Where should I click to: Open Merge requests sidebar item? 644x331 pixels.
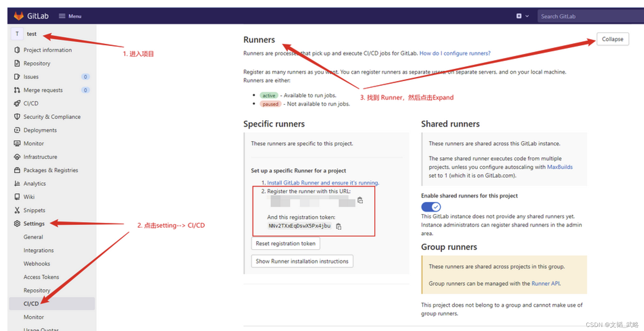[43, 90]
